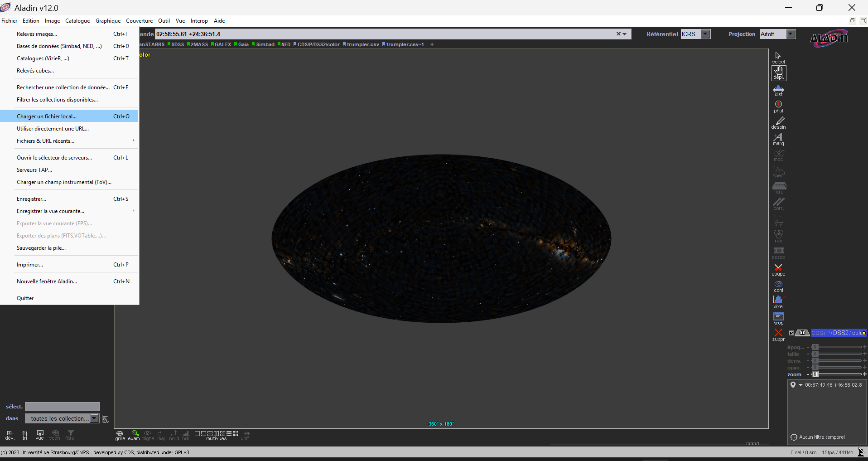The image size is (868, 461).
Task: Activate the 'exam.' magnifier tool
Action: [x=134, y=435]
